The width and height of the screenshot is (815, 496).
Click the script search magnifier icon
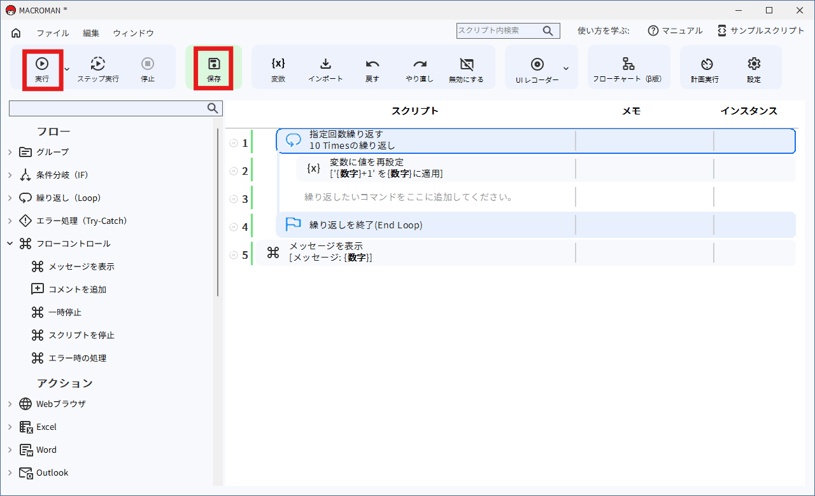[x=548, y=31]
